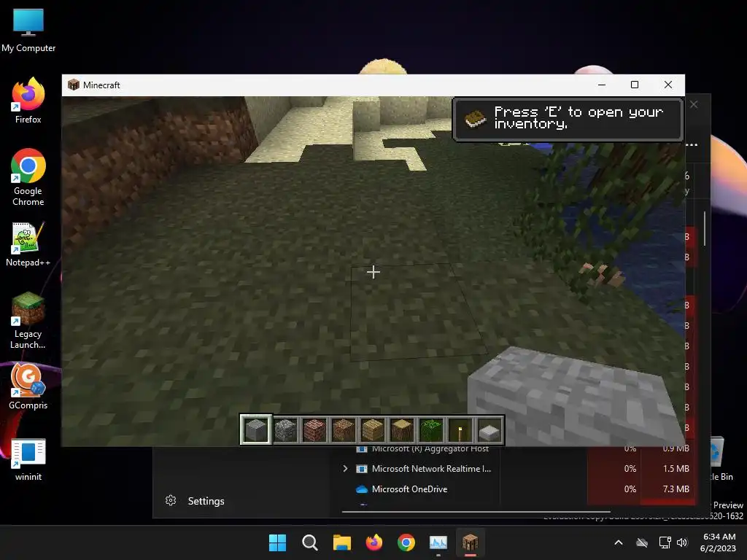Click the OneDrive tray icon
747x560 pixels.
(642, 542)
